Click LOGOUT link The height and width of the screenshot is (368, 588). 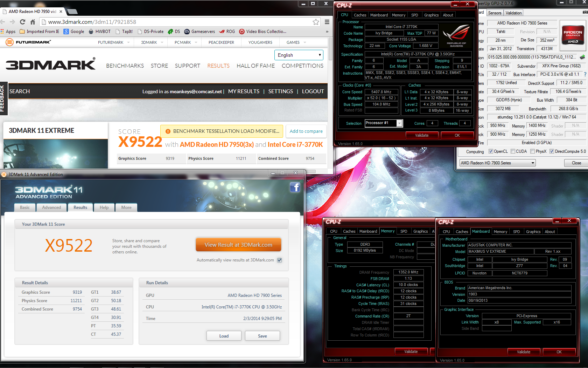click(313, 91)
